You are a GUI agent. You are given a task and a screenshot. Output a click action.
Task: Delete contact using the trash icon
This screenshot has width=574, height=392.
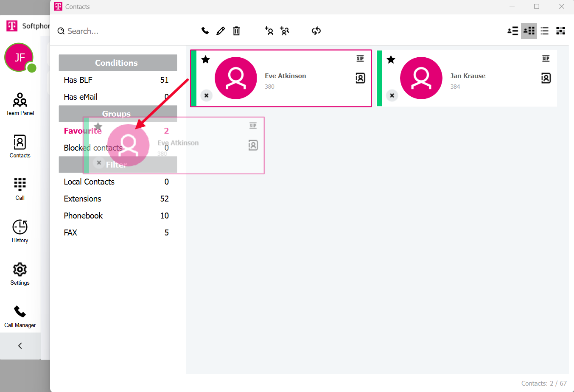coord(236,31)
